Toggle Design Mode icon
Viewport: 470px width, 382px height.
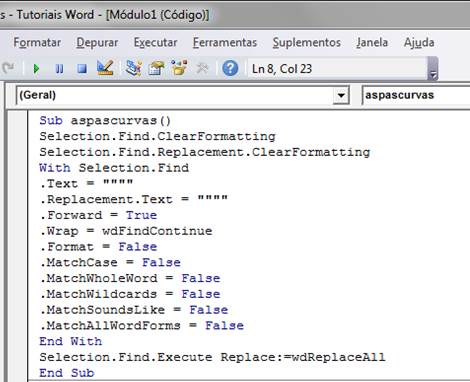click(x=105, y=68)
